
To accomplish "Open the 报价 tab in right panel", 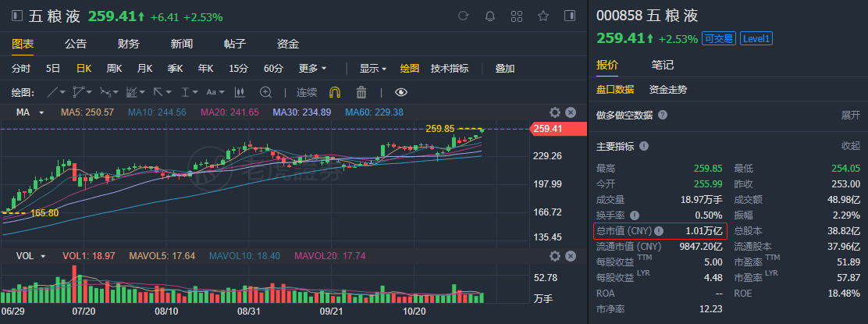I will tap(607, 65).
